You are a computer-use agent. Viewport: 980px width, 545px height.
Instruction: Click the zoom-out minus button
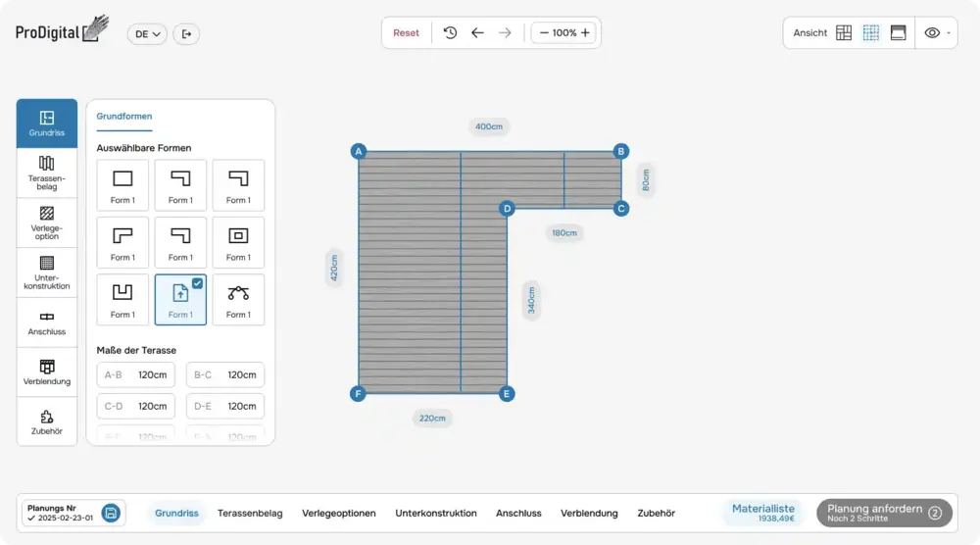click(542, 33)
